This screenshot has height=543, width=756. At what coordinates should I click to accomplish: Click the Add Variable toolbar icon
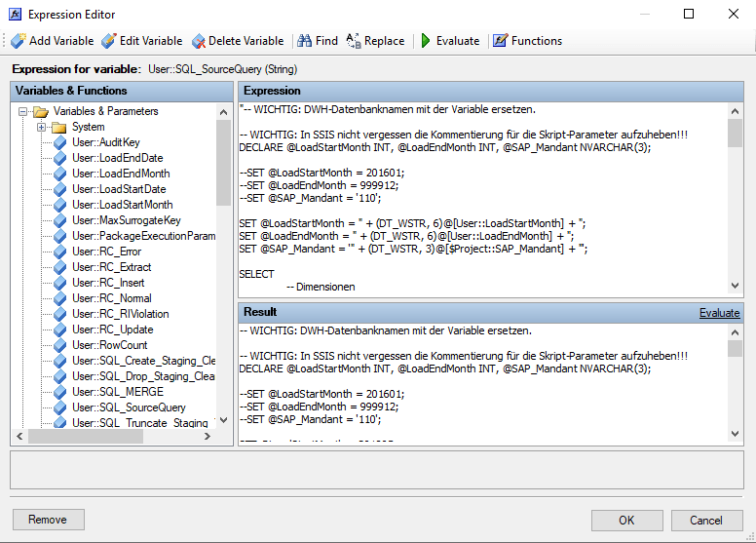(x=18, y=41)
